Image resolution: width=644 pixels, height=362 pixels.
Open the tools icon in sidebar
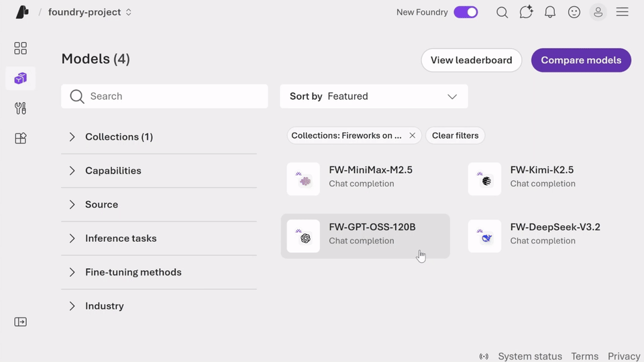pyautogui.click(x=21, y=109)
